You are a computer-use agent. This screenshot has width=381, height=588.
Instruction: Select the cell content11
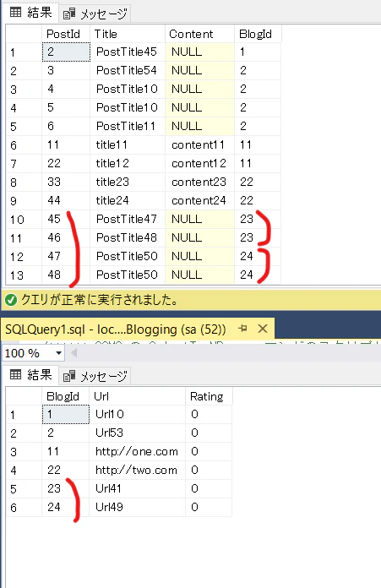[199, 144]
